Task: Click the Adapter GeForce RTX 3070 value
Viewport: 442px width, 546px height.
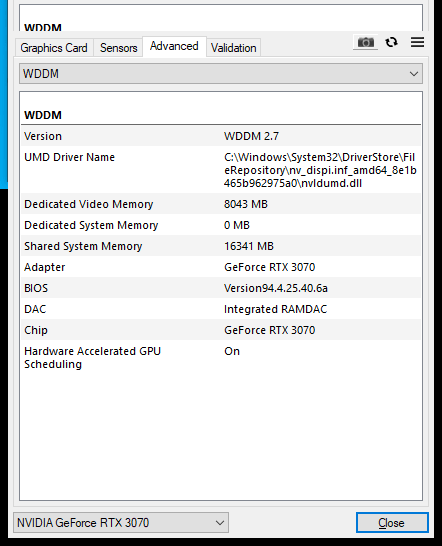Action: pyautogui.click(x=270, y=267)
